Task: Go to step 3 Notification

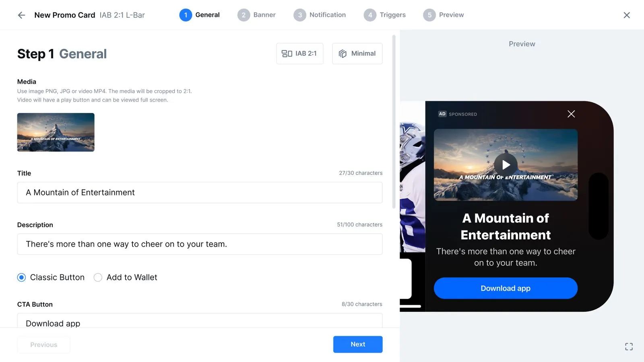Action: click(320, 15)
